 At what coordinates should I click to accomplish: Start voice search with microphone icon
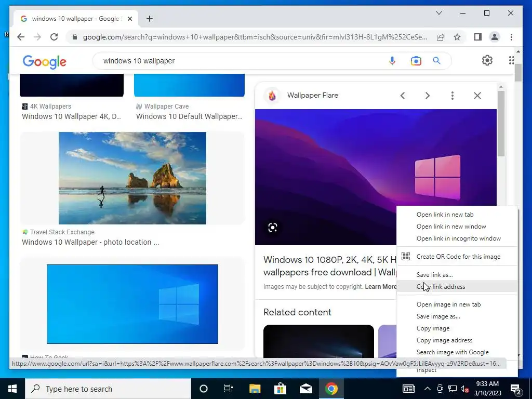392,61
